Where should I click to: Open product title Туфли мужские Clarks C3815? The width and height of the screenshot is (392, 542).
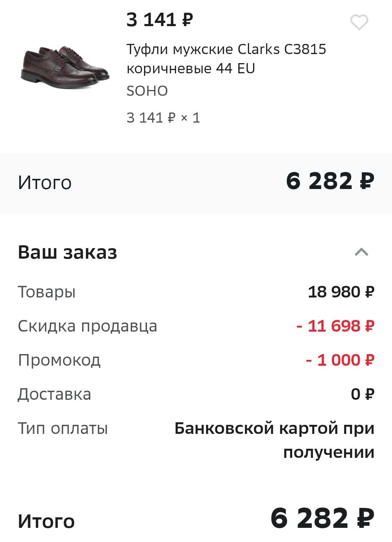(x=226, y=58)
